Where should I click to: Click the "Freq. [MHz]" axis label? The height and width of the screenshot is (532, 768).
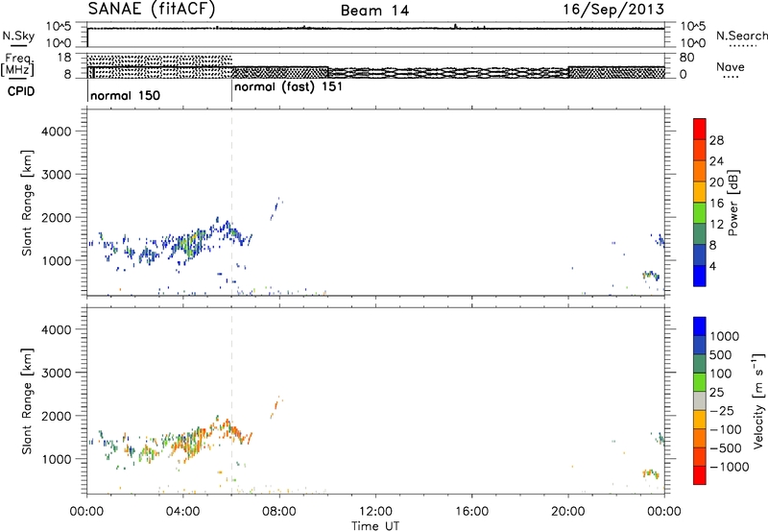pyautogui.click(x=19, y=64)
